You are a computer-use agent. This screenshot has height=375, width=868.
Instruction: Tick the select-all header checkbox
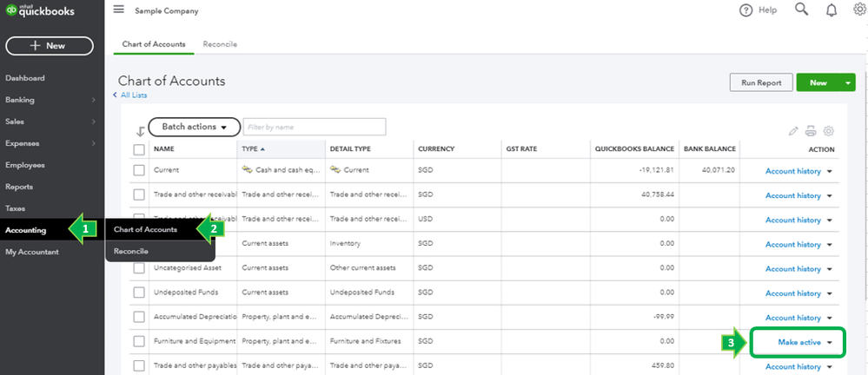click(139, 149)
